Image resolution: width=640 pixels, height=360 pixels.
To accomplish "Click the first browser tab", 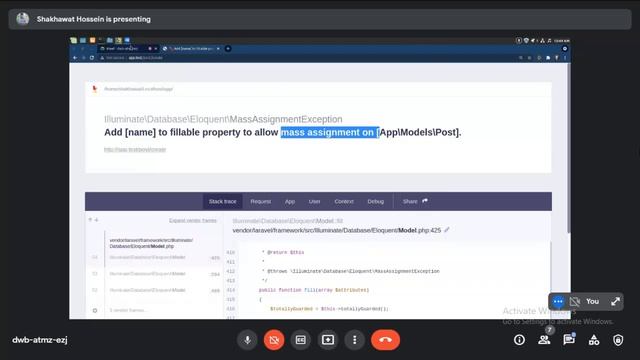I will [128, 49].
